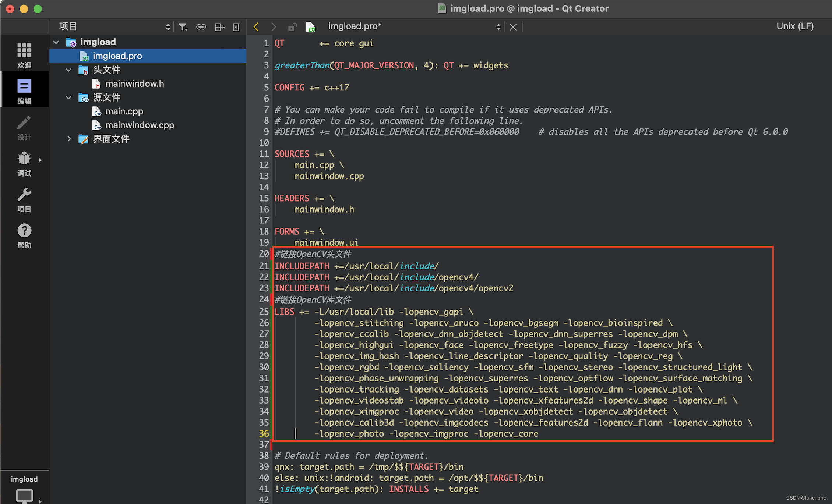Open the document selector dropdown for imgload.pro*
832x504 pixels.
(498, 26)
